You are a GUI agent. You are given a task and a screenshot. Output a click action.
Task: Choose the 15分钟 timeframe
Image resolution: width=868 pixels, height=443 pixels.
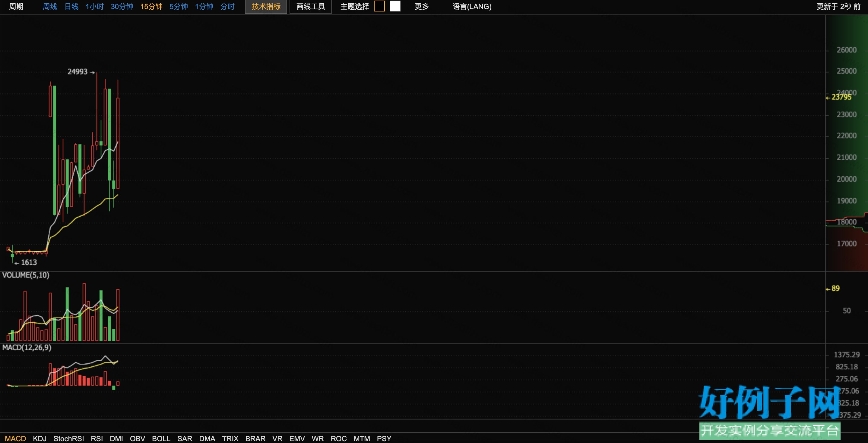tap(151, 6)
